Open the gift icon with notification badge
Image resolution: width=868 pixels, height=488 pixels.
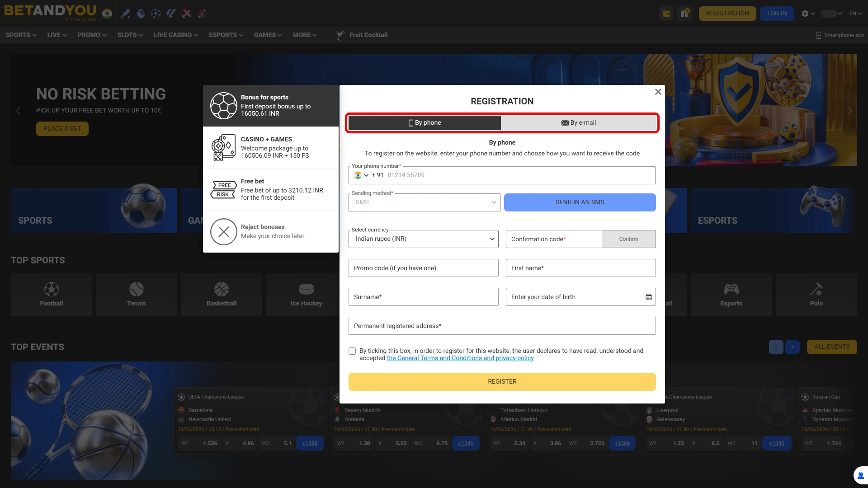click(x=684, y=14)
